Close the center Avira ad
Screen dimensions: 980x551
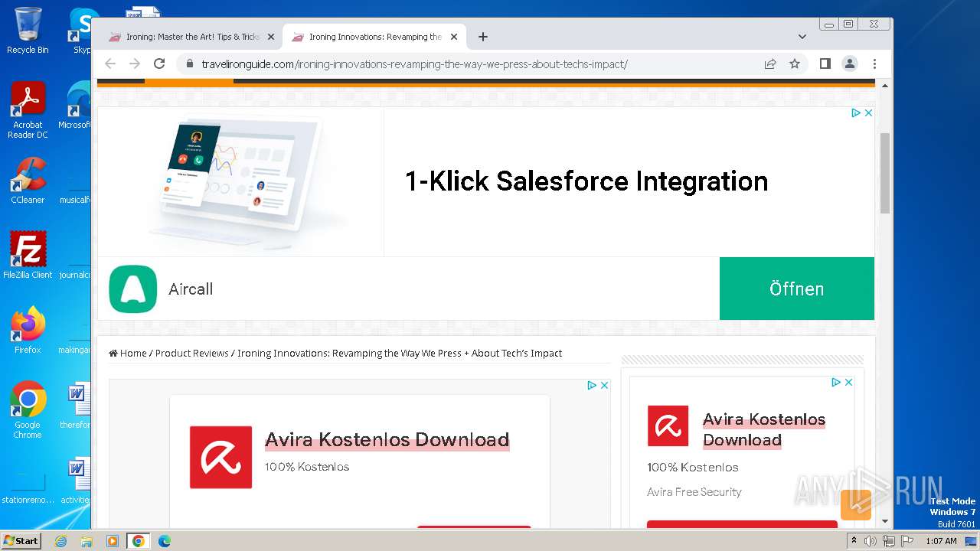[604, 385]
